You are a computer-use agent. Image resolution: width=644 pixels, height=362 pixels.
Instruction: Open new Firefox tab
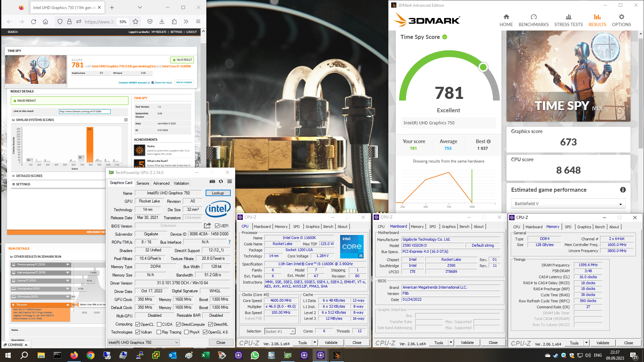click(112, 7)
